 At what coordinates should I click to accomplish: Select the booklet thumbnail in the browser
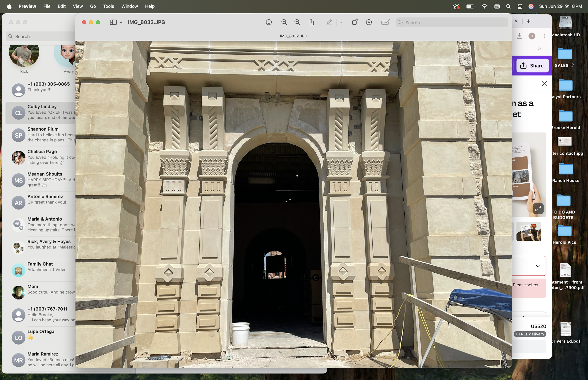click(529, 232)
